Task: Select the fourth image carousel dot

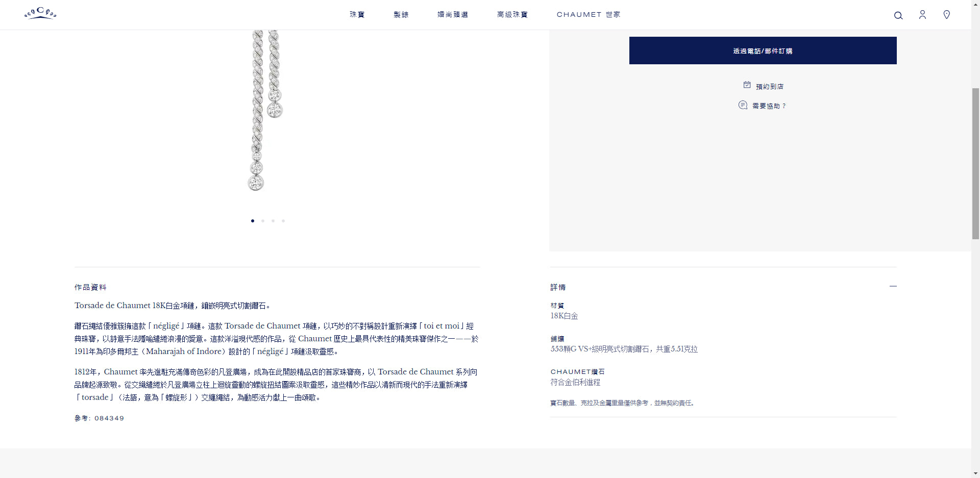Action: (x=283, y=221)
